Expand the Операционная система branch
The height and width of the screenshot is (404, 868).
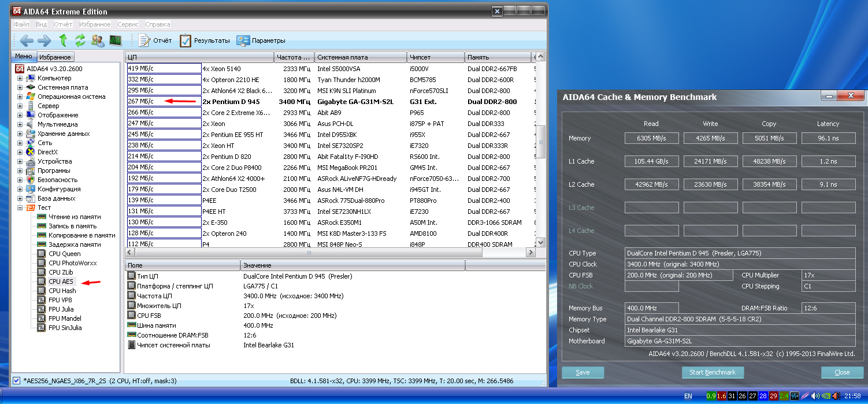[20, 97]
